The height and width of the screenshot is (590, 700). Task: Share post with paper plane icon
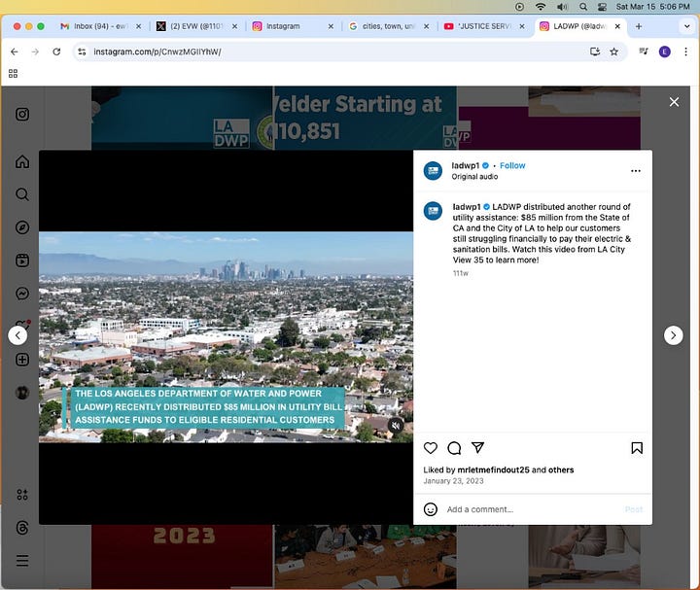(477, 448)
